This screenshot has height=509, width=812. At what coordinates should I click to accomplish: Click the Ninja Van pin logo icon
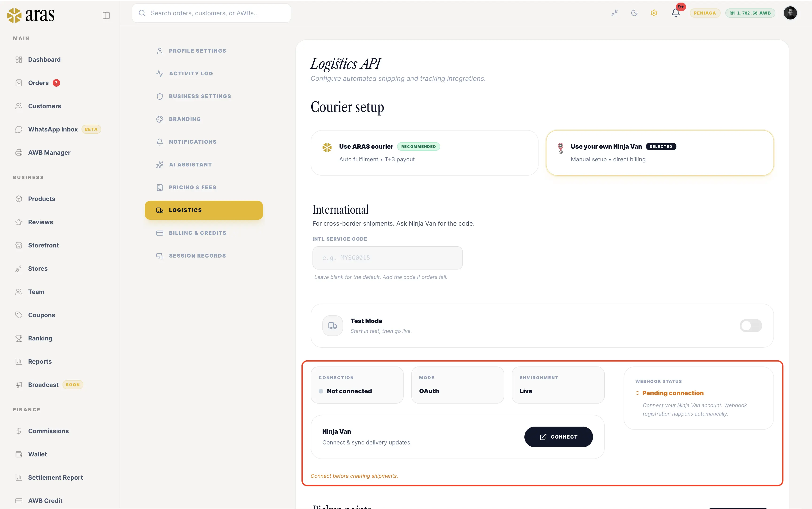[x=560, y=148]
